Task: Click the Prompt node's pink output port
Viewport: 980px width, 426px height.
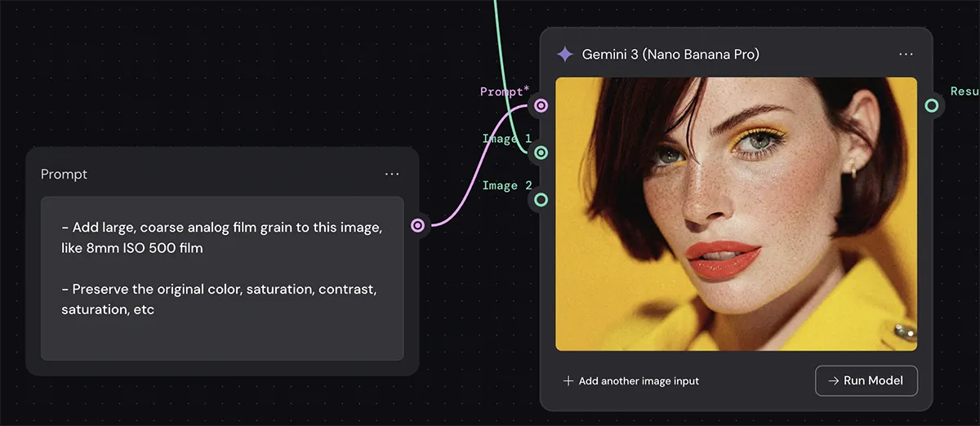Action: [418, 225]
